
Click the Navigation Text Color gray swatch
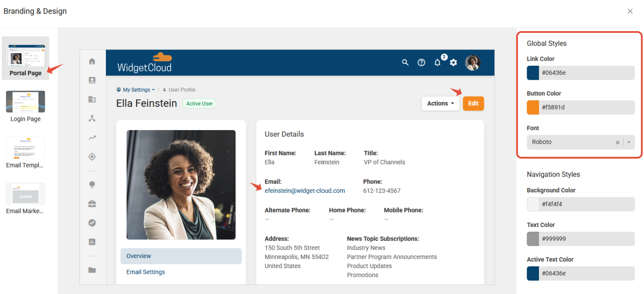(x=533, y=239)
